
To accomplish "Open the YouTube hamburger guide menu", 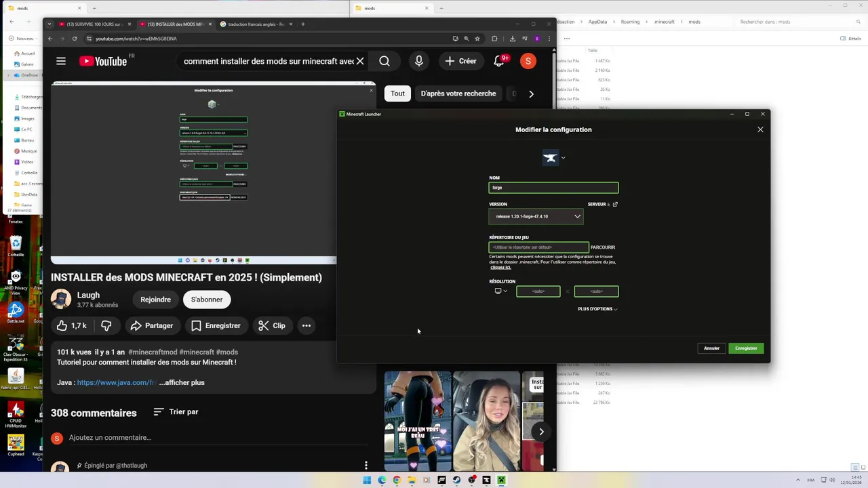I will 61,61.
